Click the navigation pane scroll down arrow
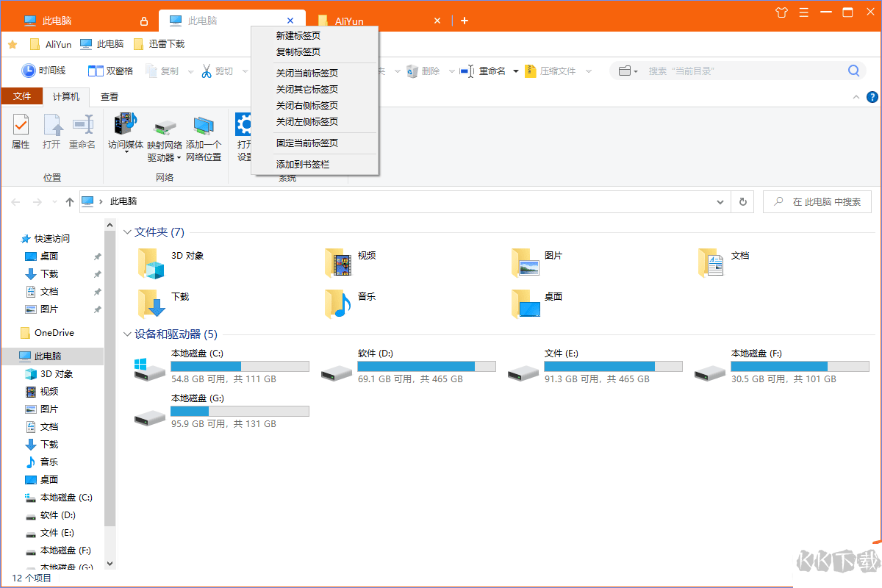Viewport: 882px width, 588px height. click(x=110, y=564)
